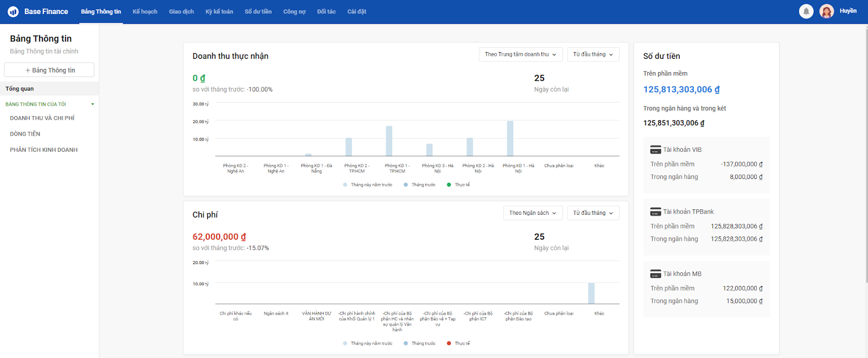Click the Tài khoản VIB card icon
868x358 pixels.
tap(655, 150)
